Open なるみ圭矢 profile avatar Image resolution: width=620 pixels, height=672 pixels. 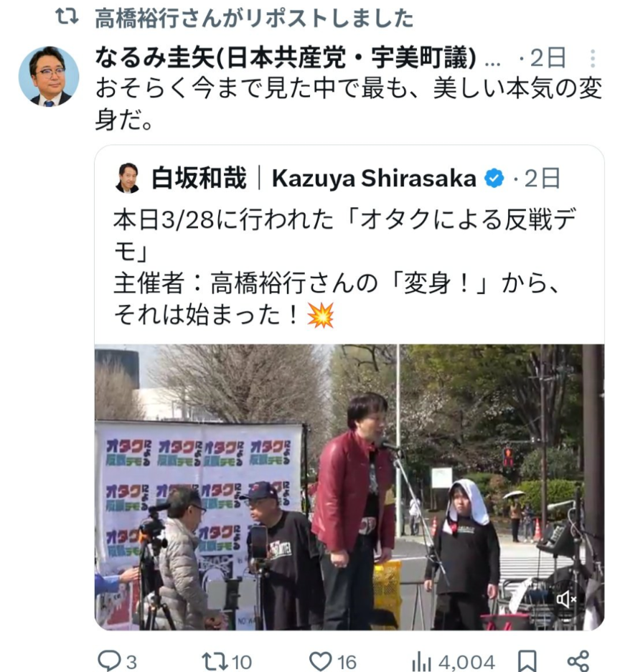coord(49,76)
